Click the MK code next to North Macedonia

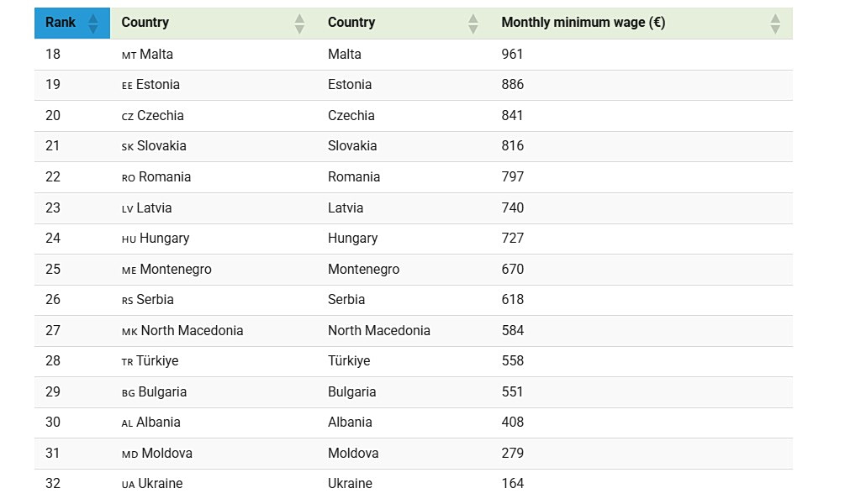129,332
